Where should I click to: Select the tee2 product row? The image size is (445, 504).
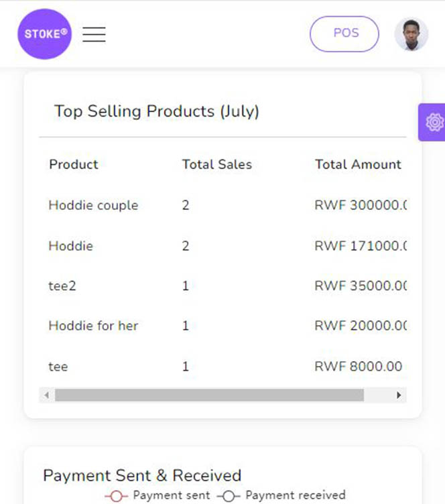coord(222,286)
